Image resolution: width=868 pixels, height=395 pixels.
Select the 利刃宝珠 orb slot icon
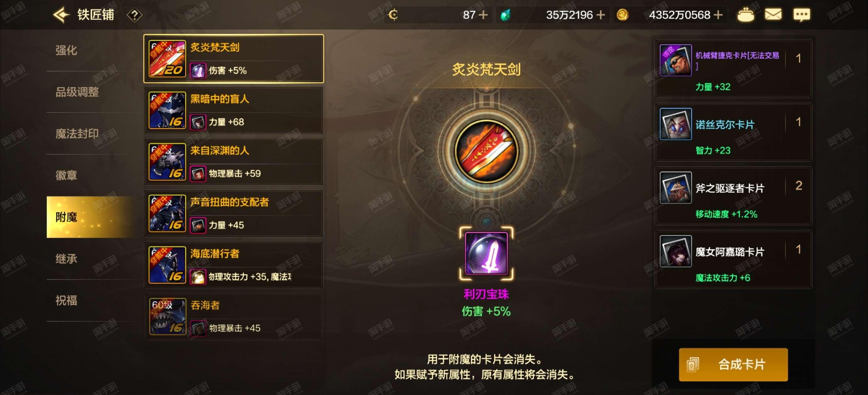coord(486,253)
